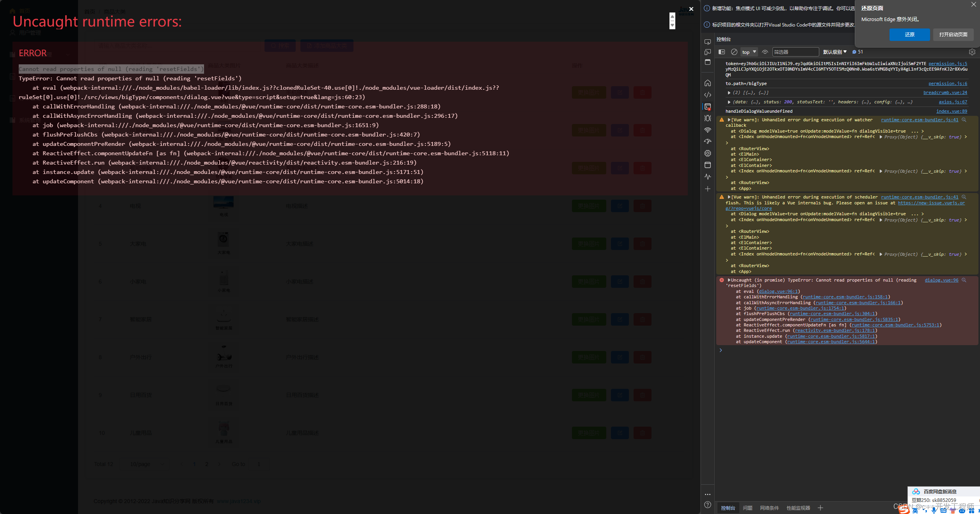Open the axios.js:67 source link

(953, 102)
